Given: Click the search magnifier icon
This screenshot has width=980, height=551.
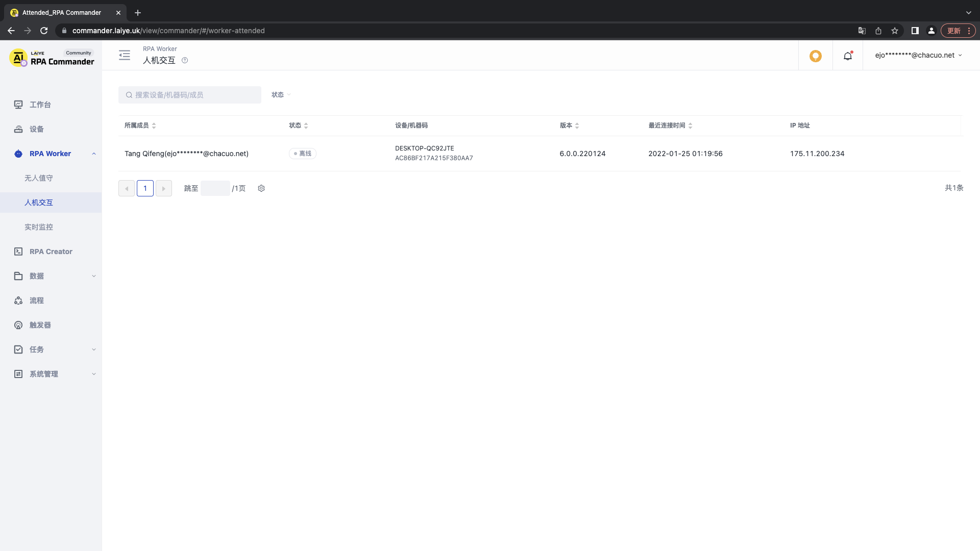Looking at the screenshot, I should [129, 95].
